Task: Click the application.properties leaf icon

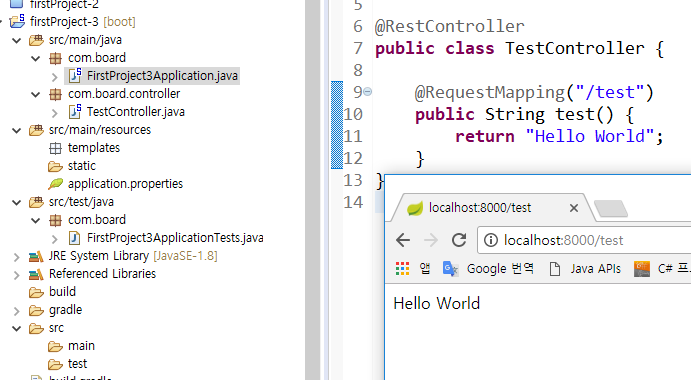Action: click(56, 184)
